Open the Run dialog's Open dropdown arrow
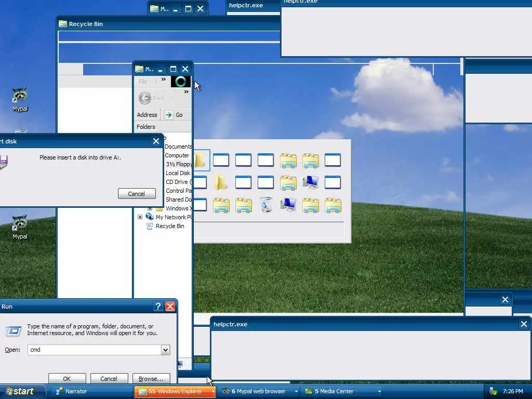Viewport: 532px width, 399px height. click(x=165, y=350)
